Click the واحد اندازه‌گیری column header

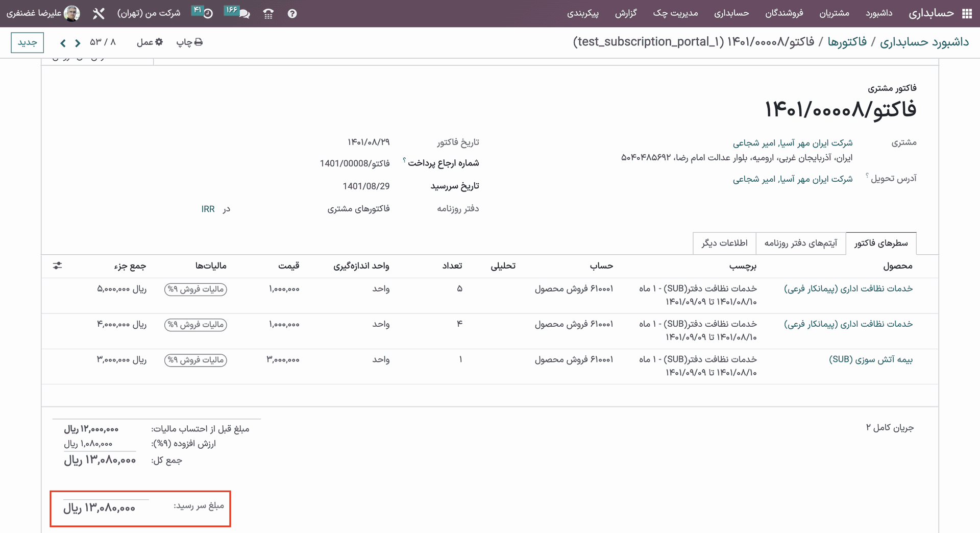click(361, 266)
